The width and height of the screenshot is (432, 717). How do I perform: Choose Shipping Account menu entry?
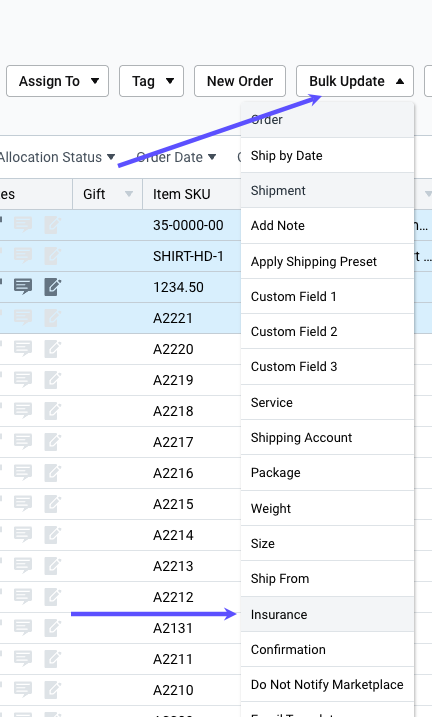point(327,438)
